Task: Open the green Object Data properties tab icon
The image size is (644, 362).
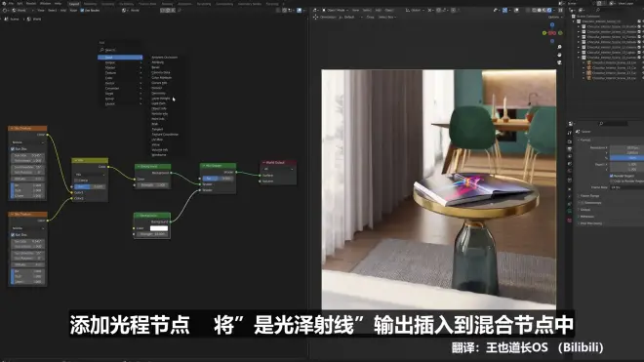Action: coord(569,212)
